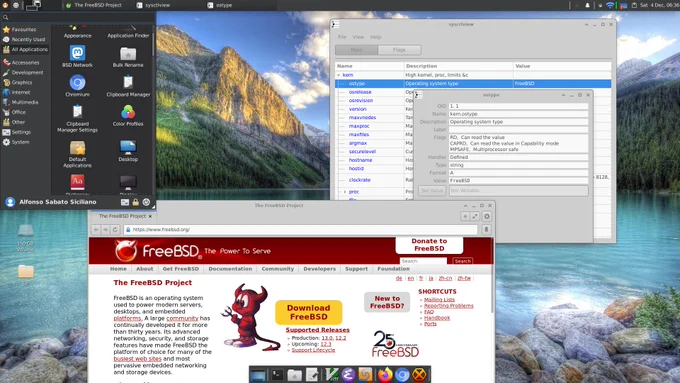Click the show desktop icon in the dock
The height and width of the screenshot is (383, 680).
pyautogui.click(x=258, y=375)
